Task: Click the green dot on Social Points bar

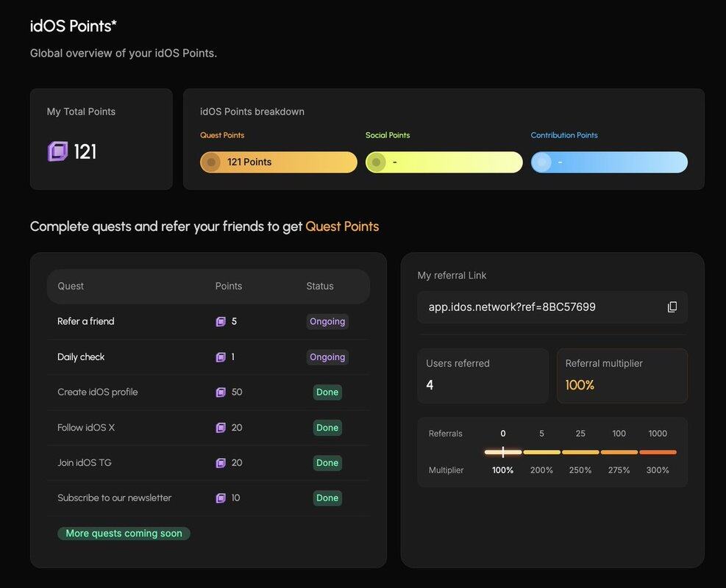Action: point(377,162)
